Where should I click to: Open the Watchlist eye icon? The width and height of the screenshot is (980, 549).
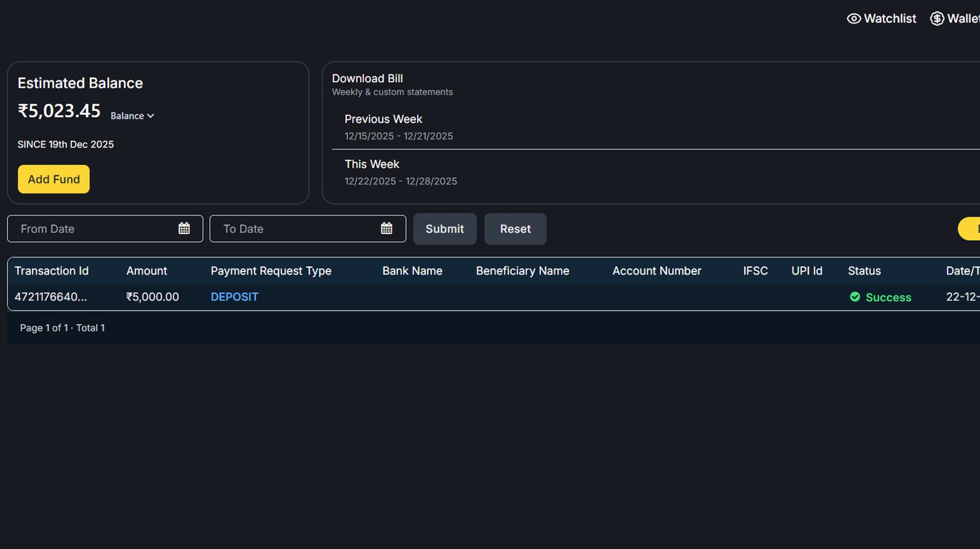854,19
